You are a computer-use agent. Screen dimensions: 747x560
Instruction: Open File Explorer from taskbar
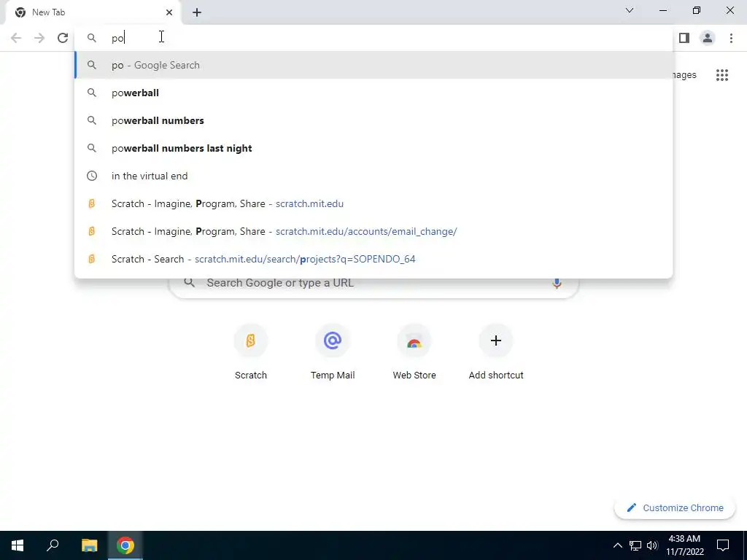(x=89, y=545)
